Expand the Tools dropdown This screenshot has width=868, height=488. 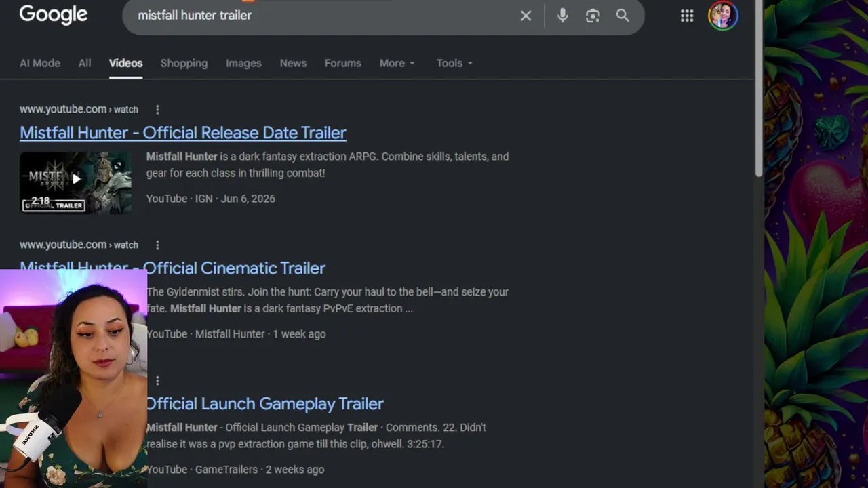click(x=454, y=63)
